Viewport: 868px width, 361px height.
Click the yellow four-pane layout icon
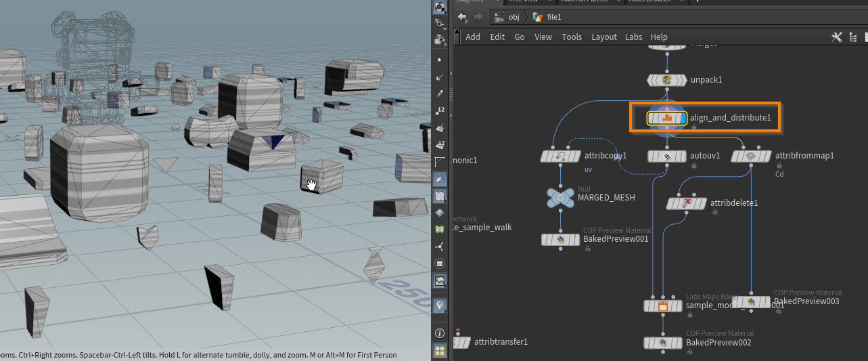(x=440, y=350)
